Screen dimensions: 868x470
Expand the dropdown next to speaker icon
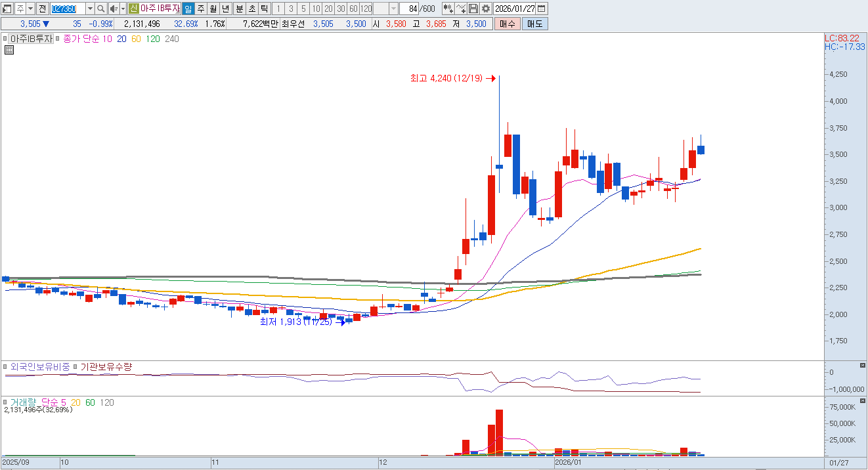[x=122, y=9]
